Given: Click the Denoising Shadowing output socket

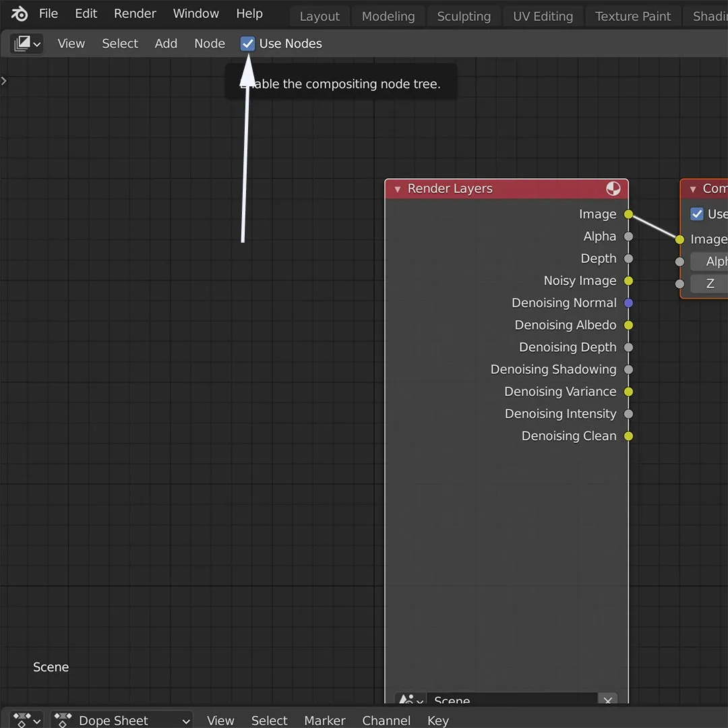Looking at the screenshot, I should coord(628,369).
